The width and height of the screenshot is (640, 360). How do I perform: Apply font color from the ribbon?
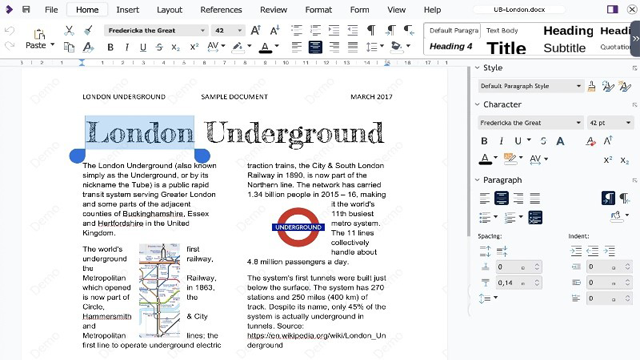coord(265,47)
